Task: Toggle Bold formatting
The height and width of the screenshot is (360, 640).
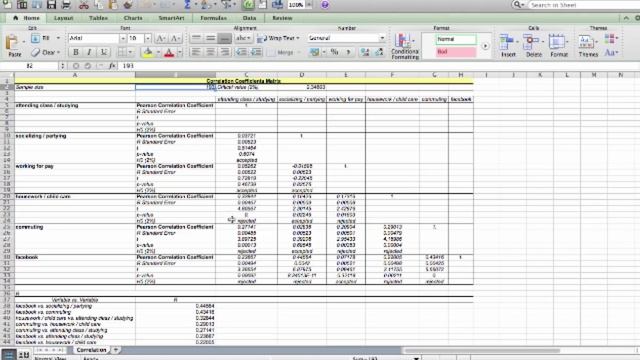Action: point(76,52)
